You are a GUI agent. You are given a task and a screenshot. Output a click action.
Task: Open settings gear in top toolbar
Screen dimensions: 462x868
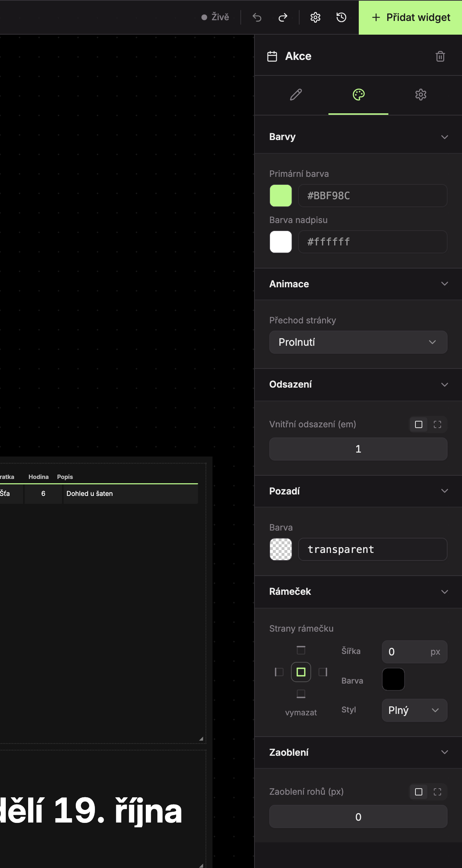(315, 17)
